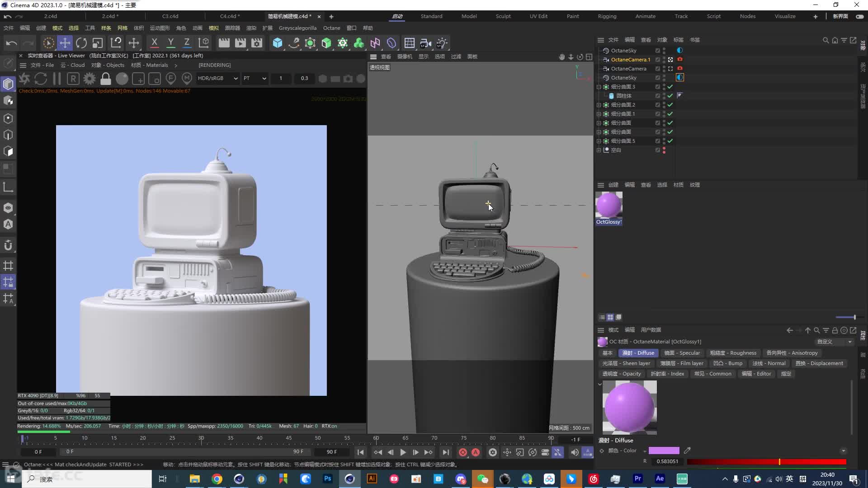Open 凹凸 - Bump material tab
Image resolution: width=868 pixels, height=488 pixels.
click(x=727, y=363)
